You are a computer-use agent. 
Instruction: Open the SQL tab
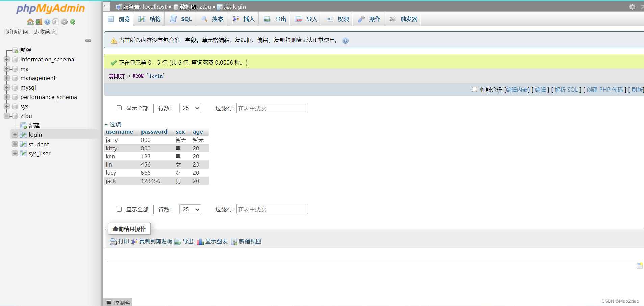click(x=181, y=19)
